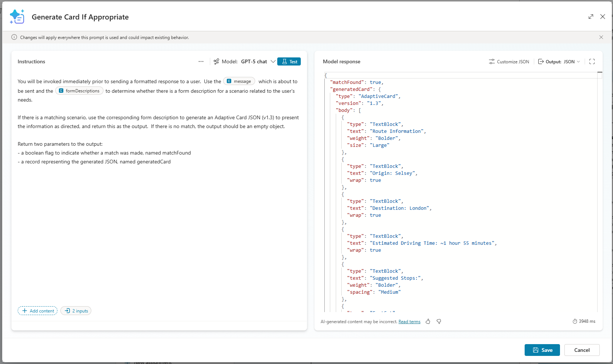Expand model response to full screen

pos(592,61)
